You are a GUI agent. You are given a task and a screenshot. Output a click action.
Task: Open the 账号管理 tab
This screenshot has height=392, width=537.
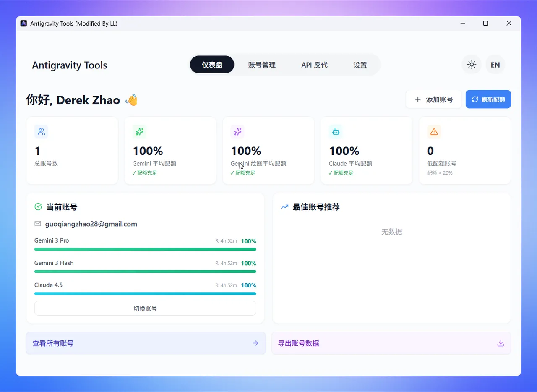262,65
